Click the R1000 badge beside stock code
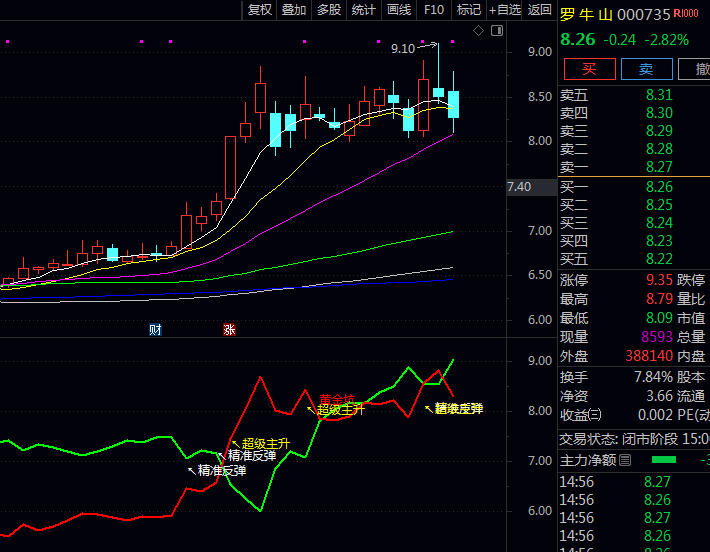This screenshot has height=552, width=710. (686, 14)
